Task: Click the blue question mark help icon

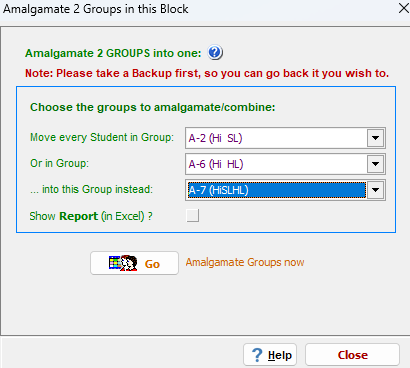Action: (215, 53)
